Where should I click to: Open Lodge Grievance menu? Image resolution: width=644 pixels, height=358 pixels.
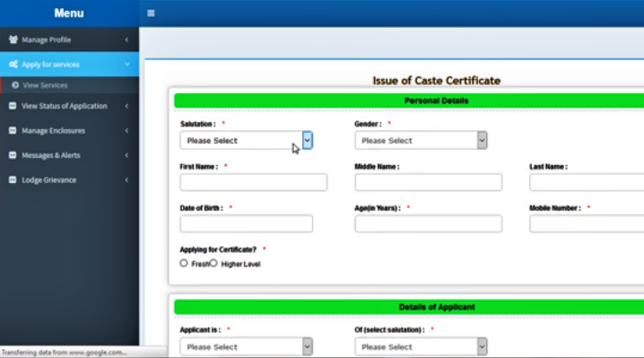tap(69, 179)
